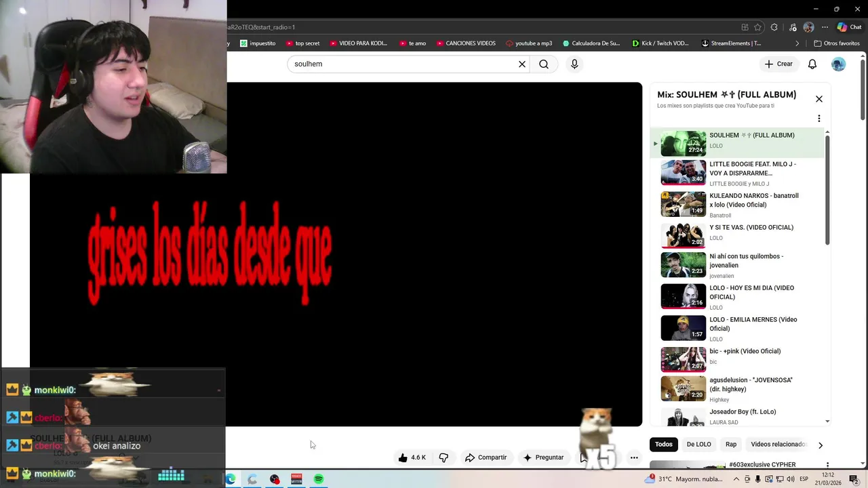Image resolution: width=868 pixels, height=488 pixels.
Task: Open Edge settings and more menu
Action: click(825, 27)
